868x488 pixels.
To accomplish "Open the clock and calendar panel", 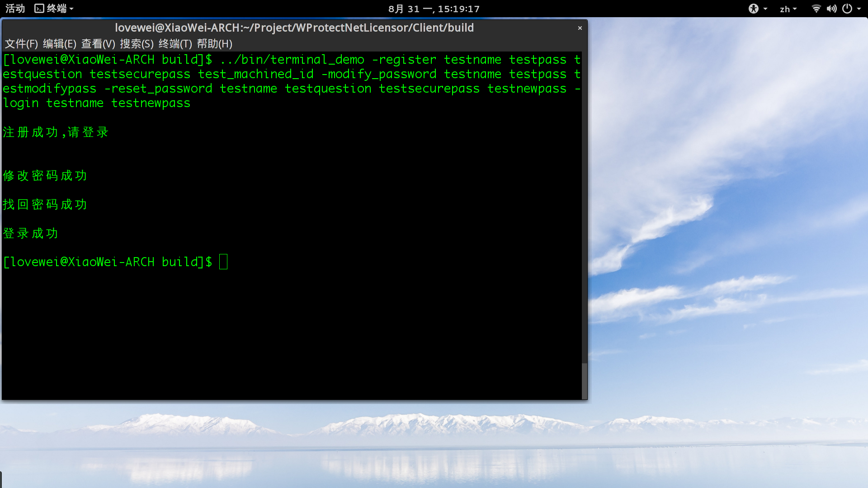I will [434, 9].
